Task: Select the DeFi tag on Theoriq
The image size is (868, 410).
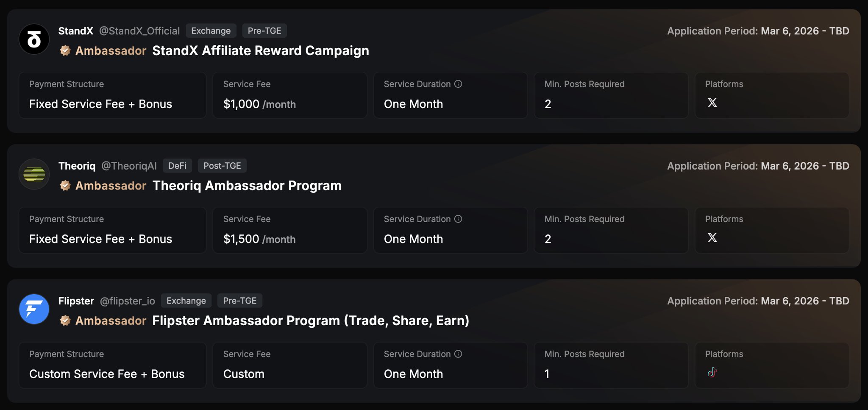Action: click(177, 166)
